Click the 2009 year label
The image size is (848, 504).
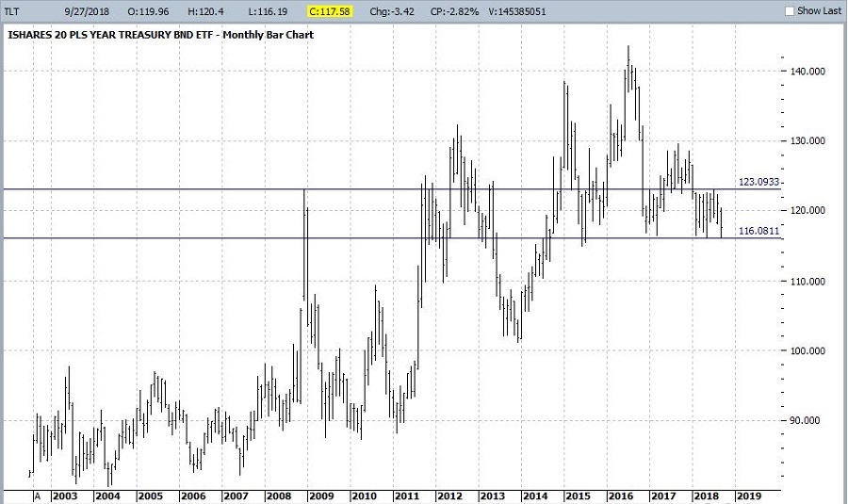point(321,496)
